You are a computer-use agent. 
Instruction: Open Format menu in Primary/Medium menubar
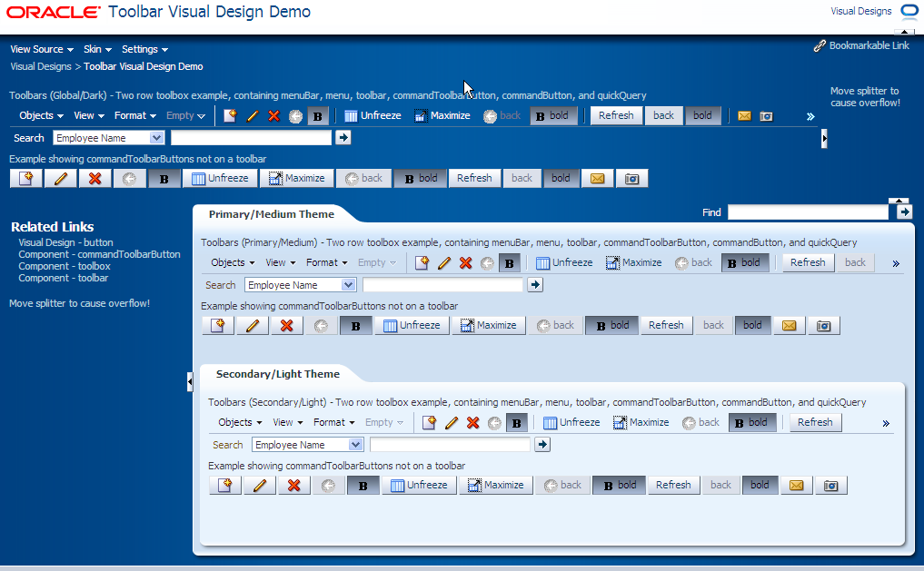click(326, 263)
